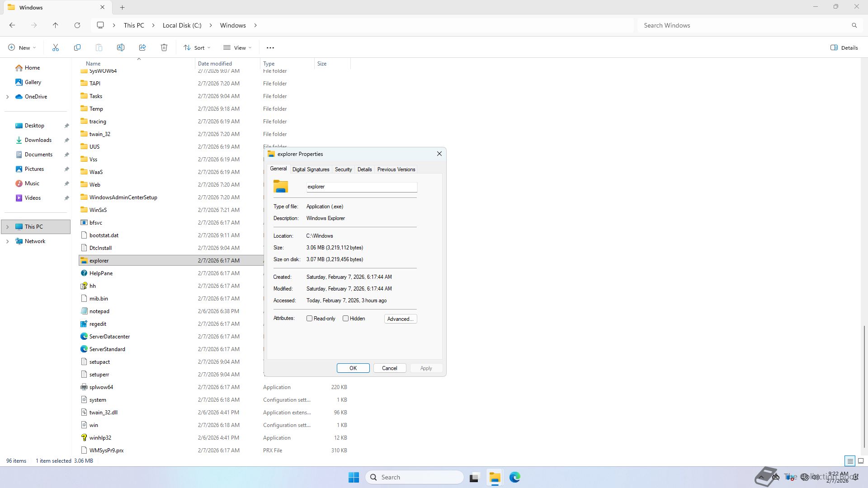Click the Share icon in toolbar
868x488 pixels.
(x=142, y=47)
